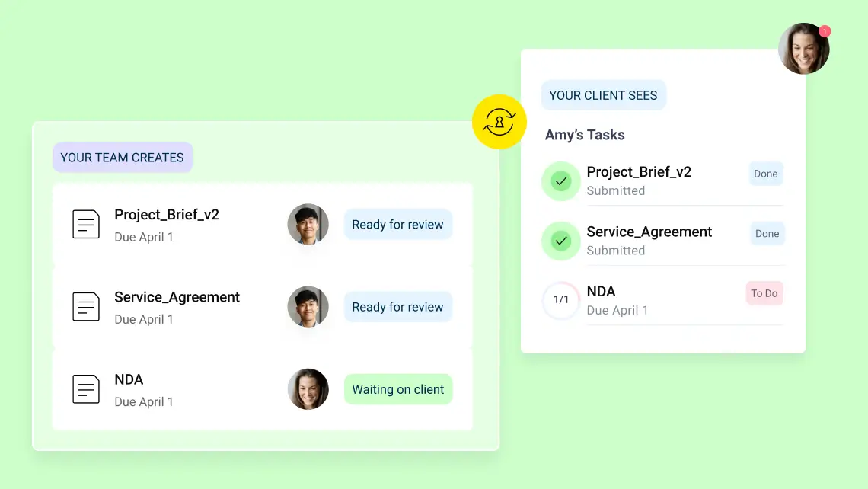This screenshot has width=868, height=489.
Task: Open Service_Agreement title in Amy's Tasks
Action: tap(649, 232)
